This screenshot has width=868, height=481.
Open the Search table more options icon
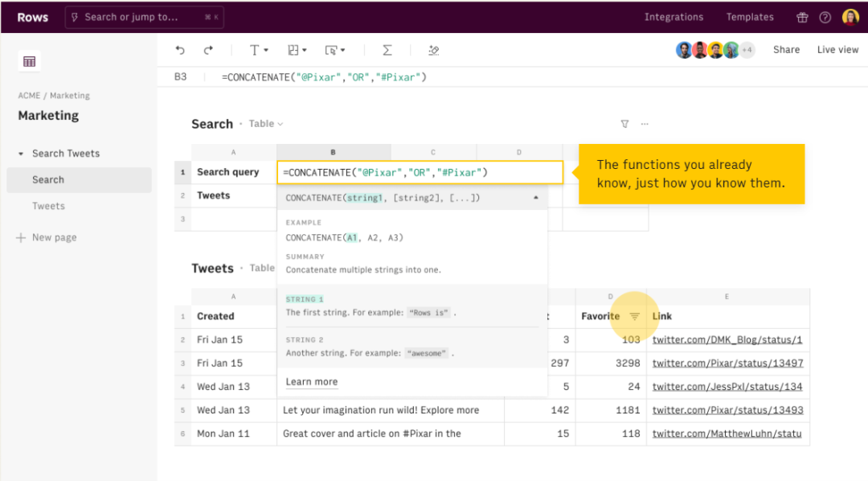coord(645,124)
